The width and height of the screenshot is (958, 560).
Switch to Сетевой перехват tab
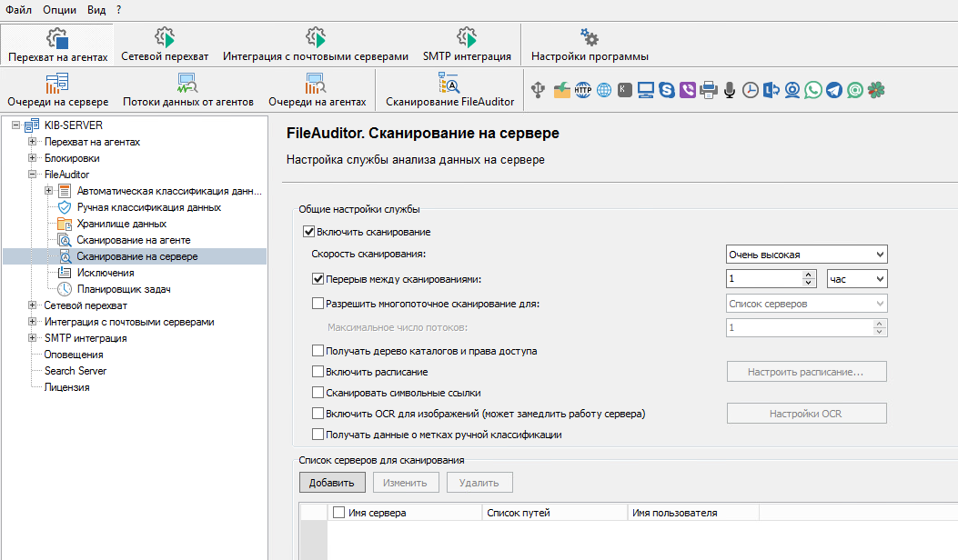coord(165,45)
